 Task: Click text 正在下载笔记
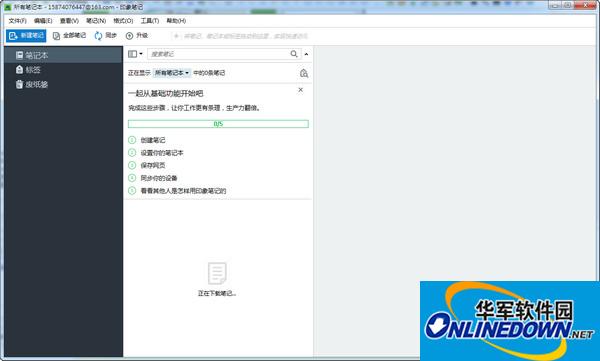pos(217,294)
